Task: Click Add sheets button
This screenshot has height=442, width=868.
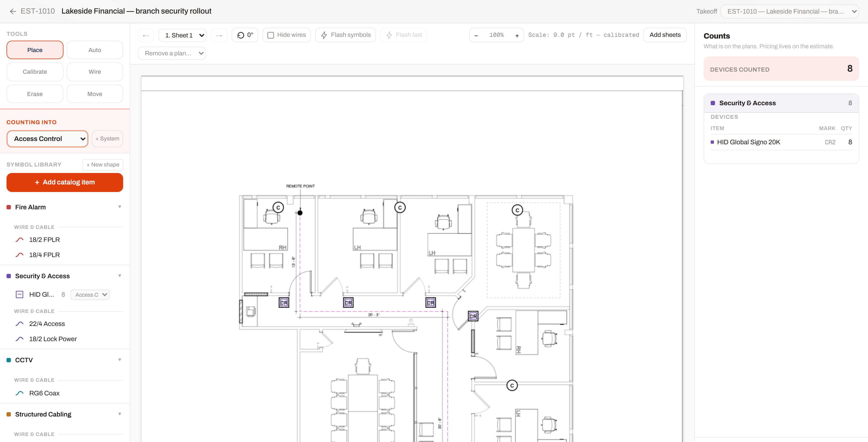Action: coord(665,35)
